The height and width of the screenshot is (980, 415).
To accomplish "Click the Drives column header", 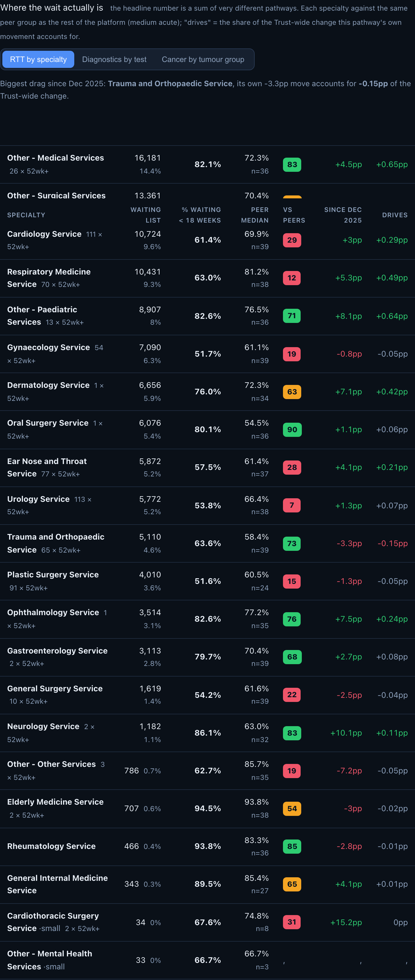I will 394,215.
